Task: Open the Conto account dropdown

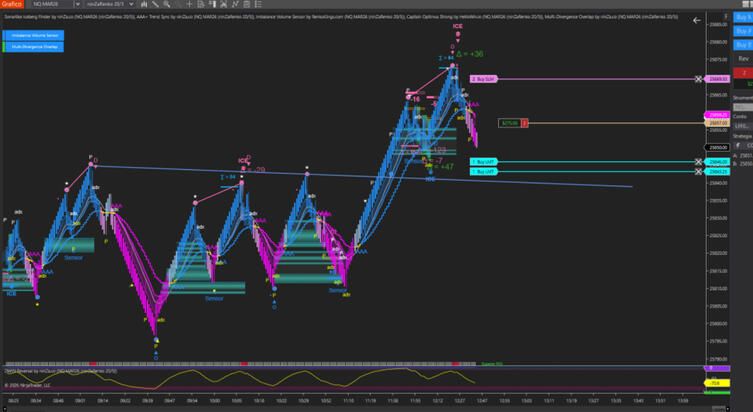Action: click(x=742, y=126)
